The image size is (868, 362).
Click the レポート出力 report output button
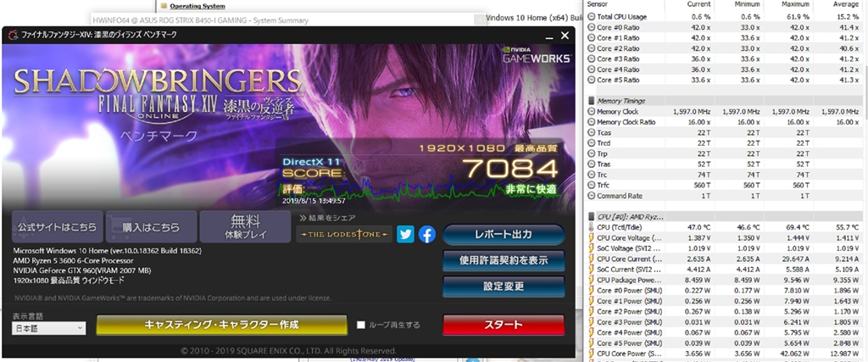(504, 234)
